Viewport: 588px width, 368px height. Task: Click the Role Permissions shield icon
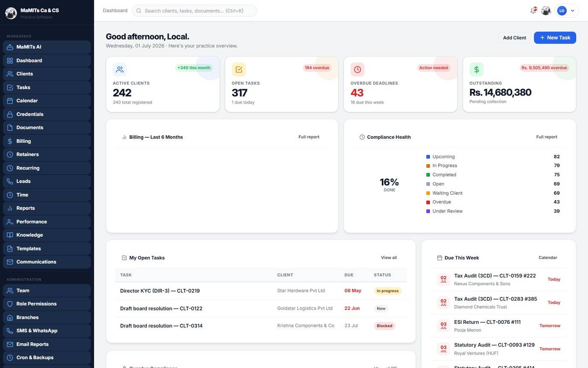click(x=10, y=304)
